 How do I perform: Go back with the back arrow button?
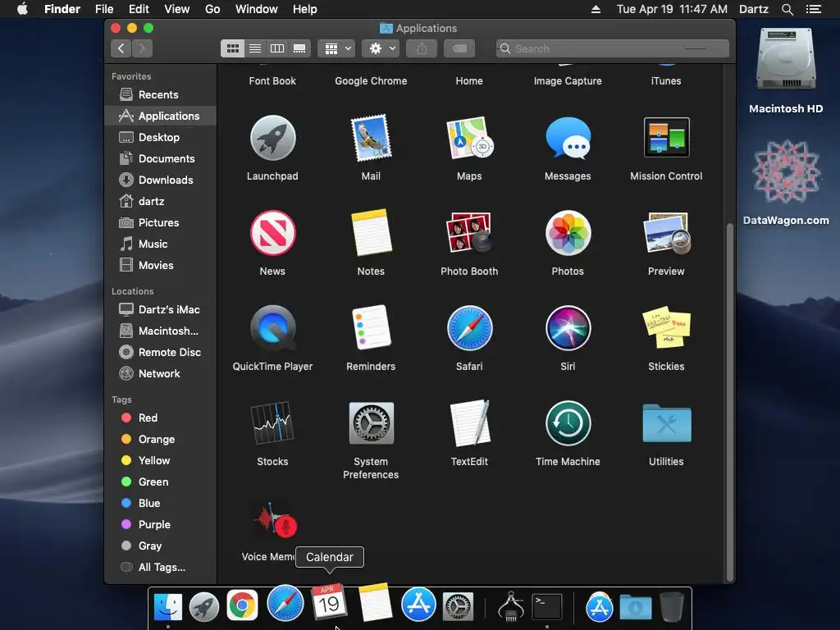click(x=121, y=48)
